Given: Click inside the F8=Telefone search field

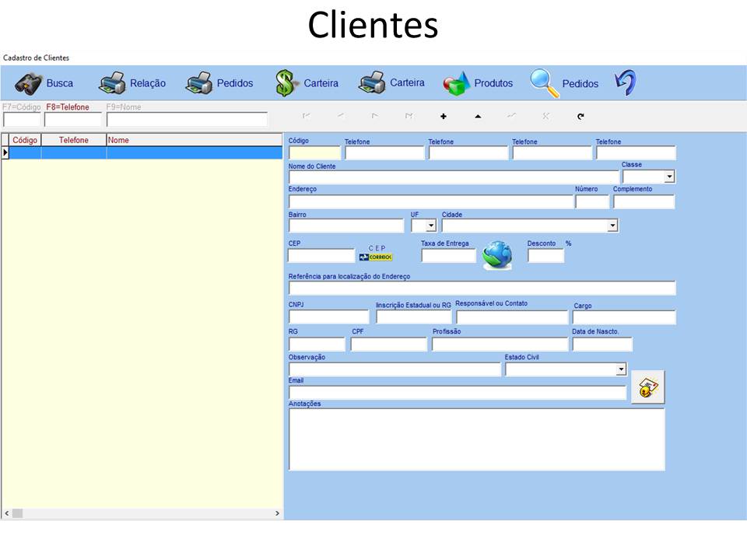Looking at the screenshot, I should 74,118.
